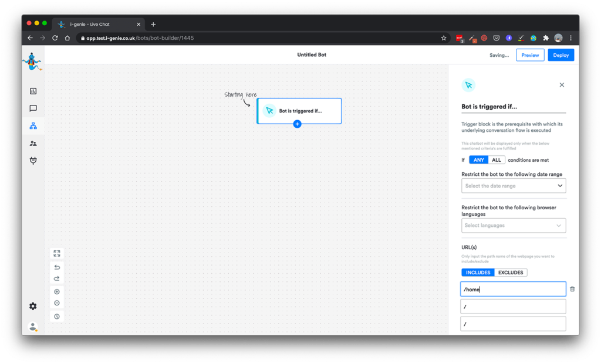Click the /home URL input field

click(512, 289)
